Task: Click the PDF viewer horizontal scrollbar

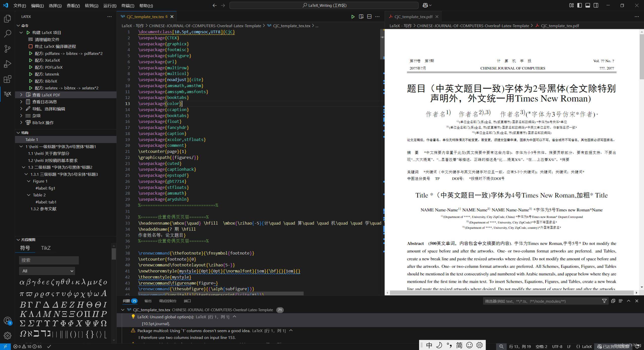Action: pyautogui.click(x=512, y=293)
